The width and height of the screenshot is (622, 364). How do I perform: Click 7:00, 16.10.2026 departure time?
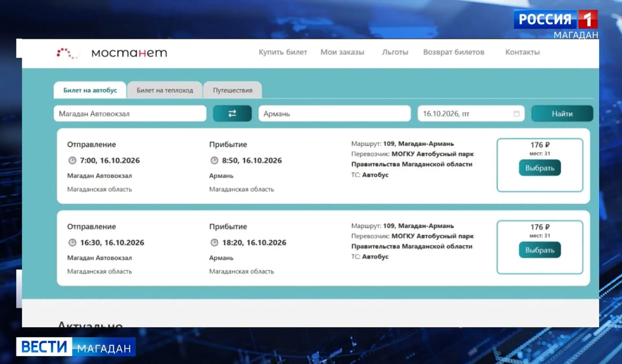(x=110, y=160)
